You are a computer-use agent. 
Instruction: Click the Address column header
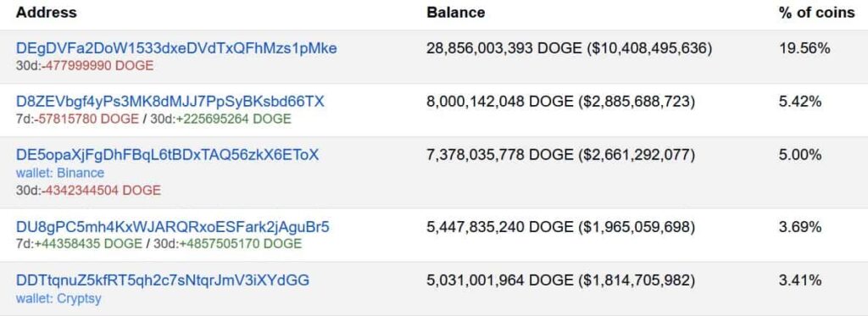(x=47, y=13)
